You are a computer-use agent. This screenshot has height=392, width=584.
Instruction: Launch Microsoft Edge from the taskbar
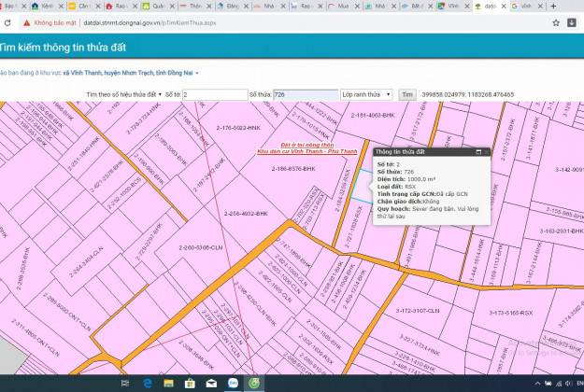pyautogui.click(x=148, y=384)
